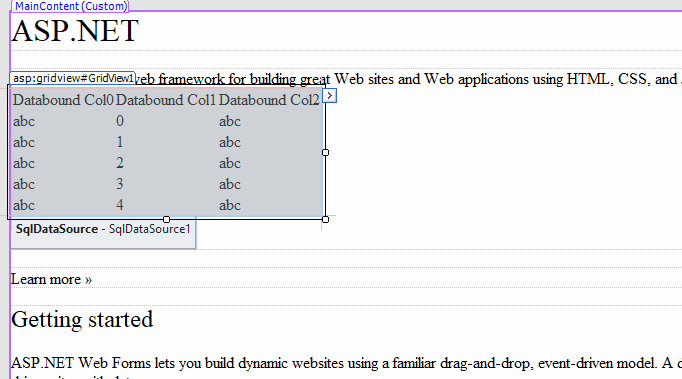Click the last column abc in row 4
The width and height of the screenshot is (682, 379).
[x=230, y=205]
